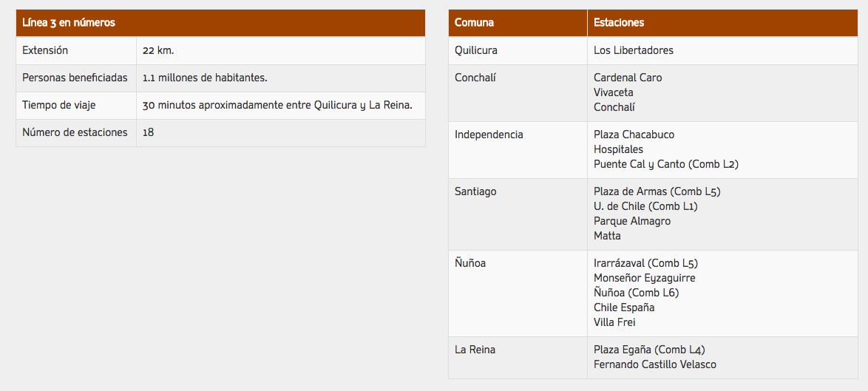Click 'Plaza de Armas (Comb L5)' station
This screenshot has width=868, height=391.
(x=657, y=191)
